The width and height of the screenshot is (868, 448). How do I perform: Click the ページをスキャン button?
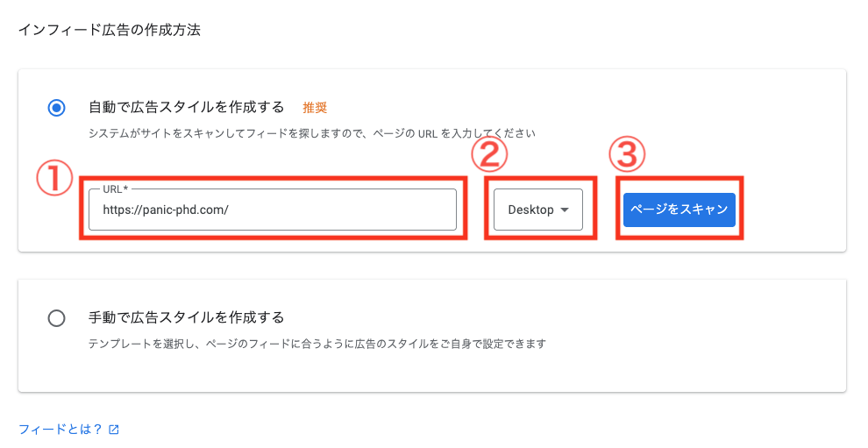tap(679, 210)
